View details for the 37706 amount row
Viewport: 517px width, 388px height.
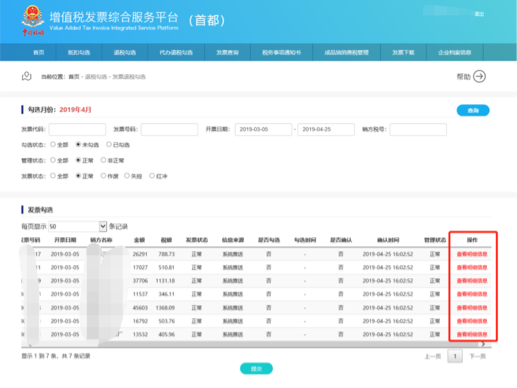tap(472, 281)
